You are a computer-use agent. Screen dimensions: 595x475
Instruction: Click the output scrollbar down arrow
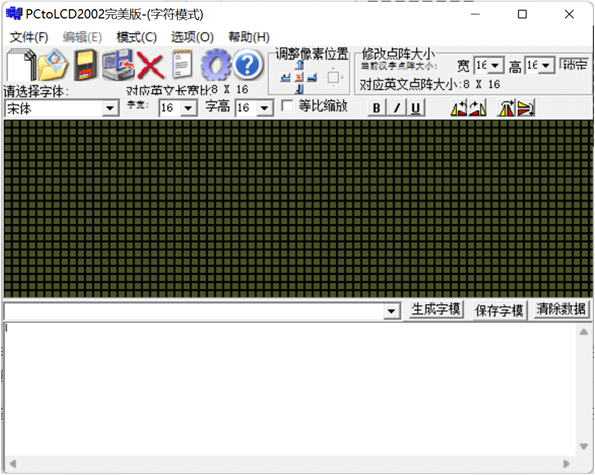[x=584, y=447]
